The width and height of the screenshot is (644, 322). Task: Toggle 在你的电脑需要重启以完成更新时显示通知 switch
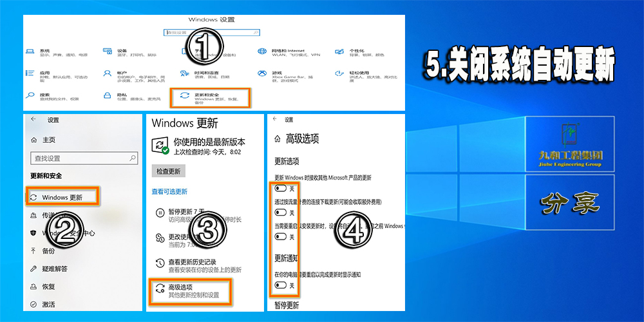click(x=281, y=285)
